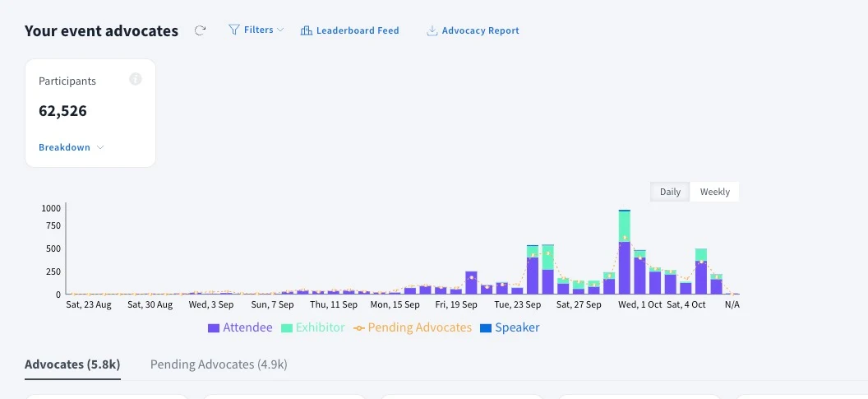Download the Advocacy Report
This screenshot has width=868, height=399.
point(480,30)
